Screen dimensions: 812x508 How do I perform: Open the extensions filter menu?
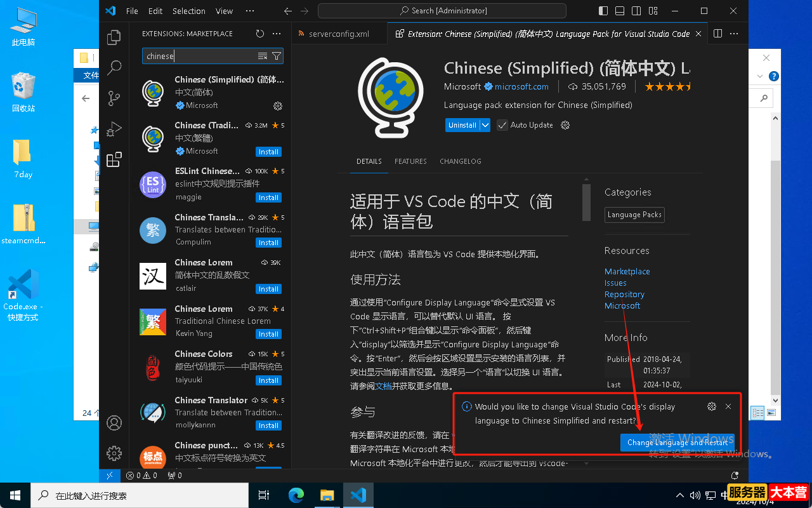(x=277, y=57)
